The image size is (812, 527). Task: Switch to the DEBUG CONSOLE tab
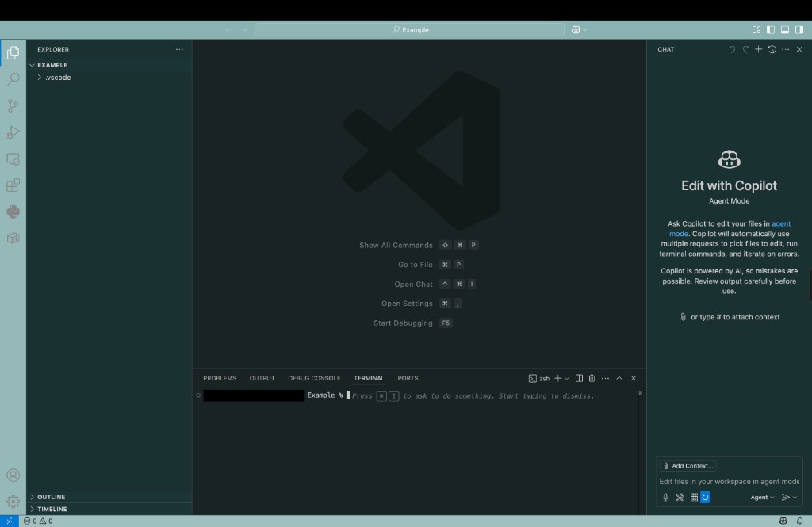[314, 379]
